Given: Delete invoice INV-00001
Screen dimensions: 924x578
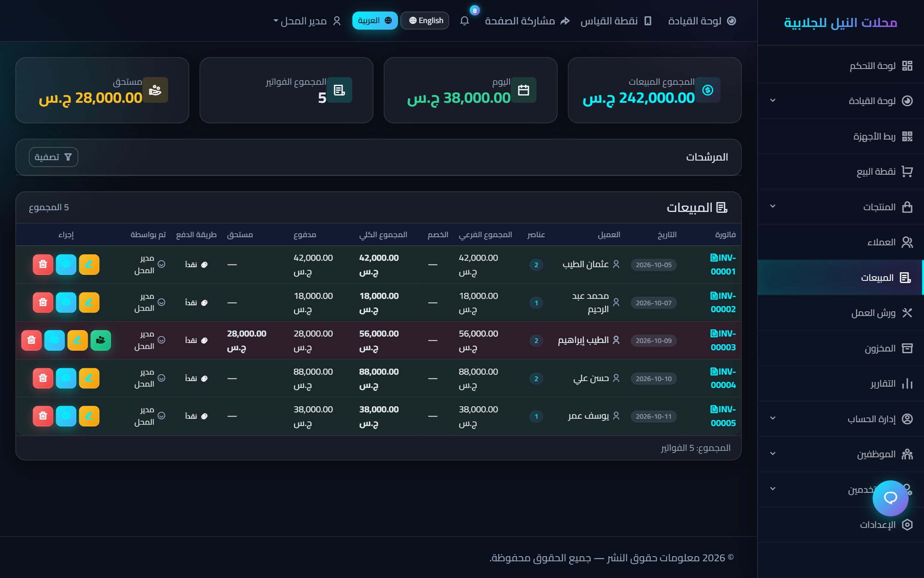Looking at the screenshot, I should (x=43, y=265).
